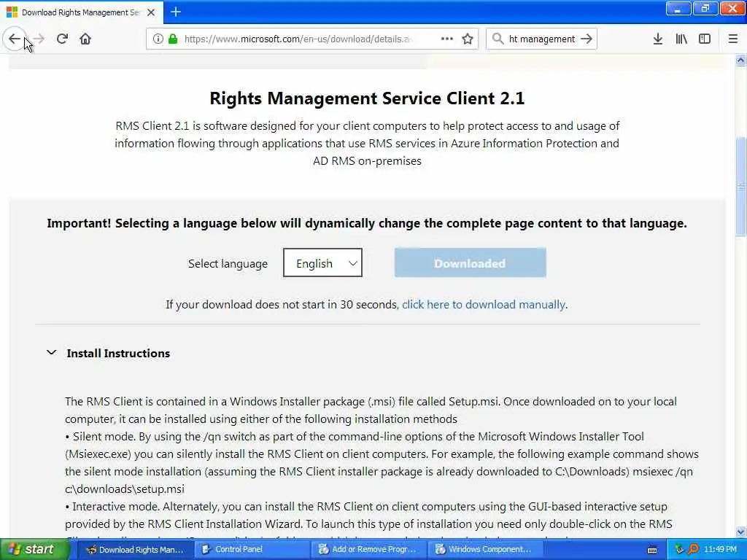
Task: Switch to Control Panel taskbar window
Action: pos(251,549)
